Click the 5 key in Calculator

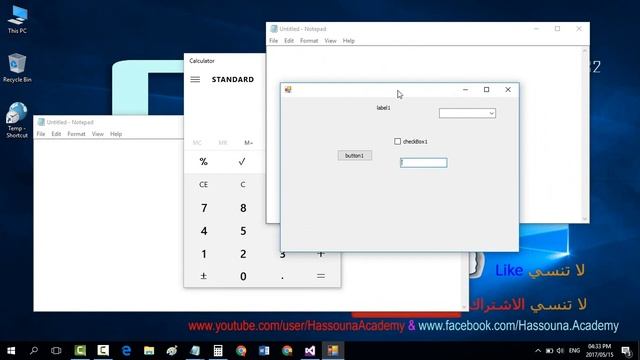click(243, 231)
